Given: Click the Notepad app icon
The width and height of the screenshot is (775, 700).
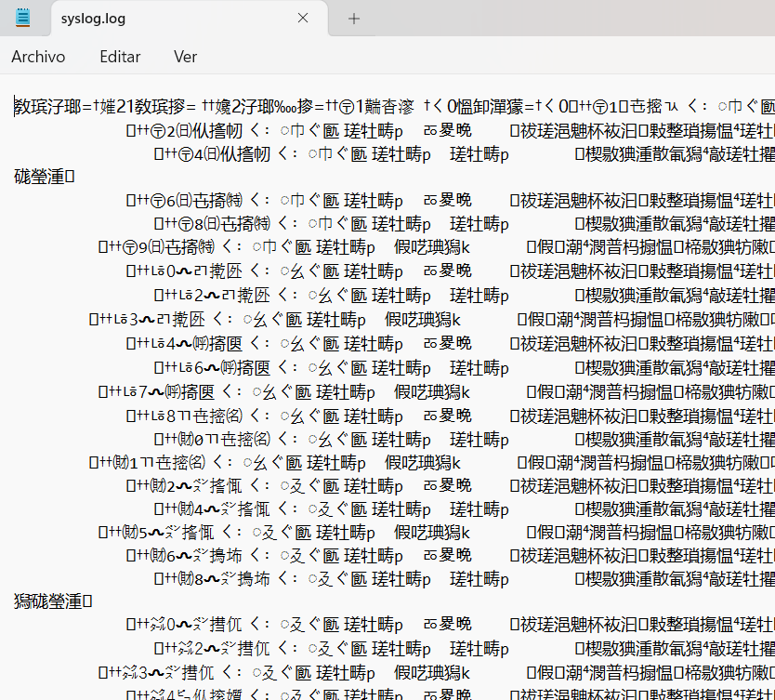Looking at the screenshot, I should [x=22, y=19].
